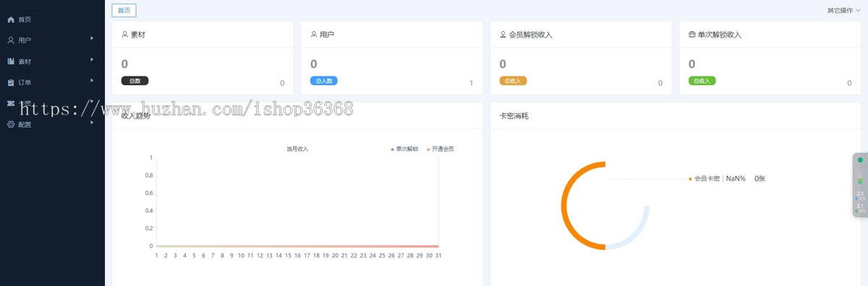This screenshot has width=868, height=286.
Task: Click the upload speed indicator on floating widget
Action: click(x=860, y=195)
